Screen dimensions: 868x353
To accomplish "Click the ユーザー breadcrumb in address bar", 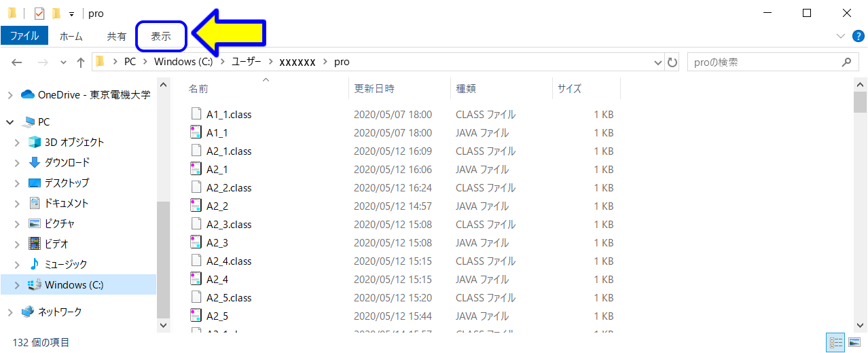I will coord(246,62).
